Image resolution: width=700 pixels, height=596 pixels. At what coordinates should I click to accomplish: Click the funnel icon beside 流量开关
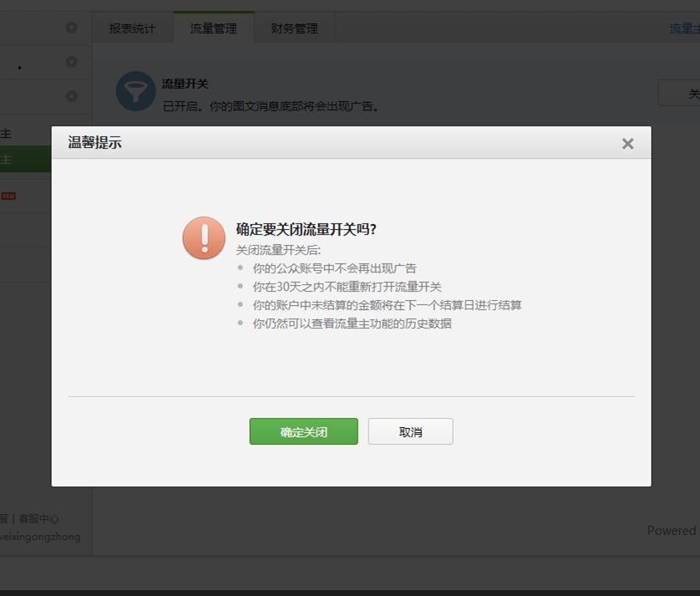coord(135,92)
